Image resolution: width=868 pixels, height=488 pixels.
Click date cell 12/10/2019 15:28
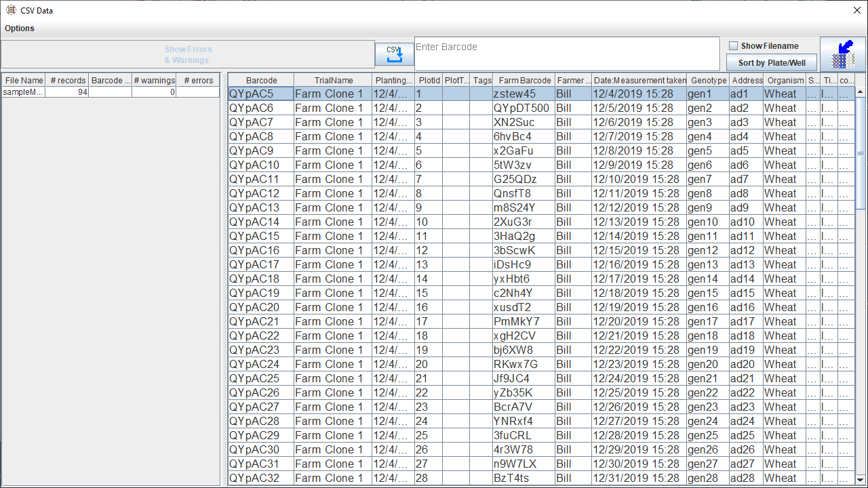click(x=639, y=179)
